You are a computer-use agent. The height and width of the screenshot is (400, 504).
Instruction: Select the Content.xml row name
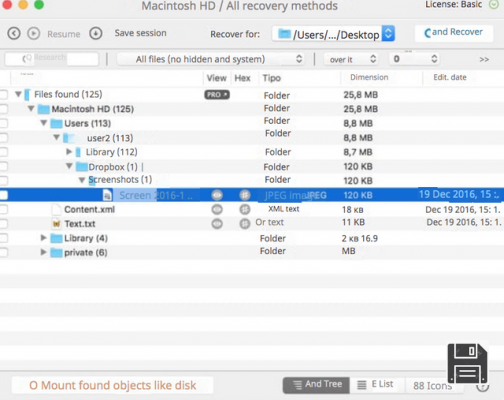89,209
